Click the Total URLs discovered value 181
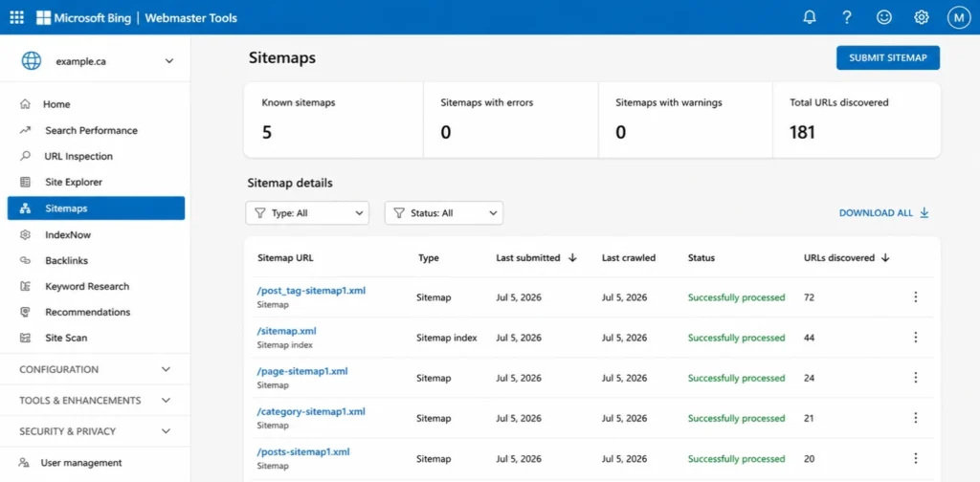The image size is (980, 482). coord(803,132)
